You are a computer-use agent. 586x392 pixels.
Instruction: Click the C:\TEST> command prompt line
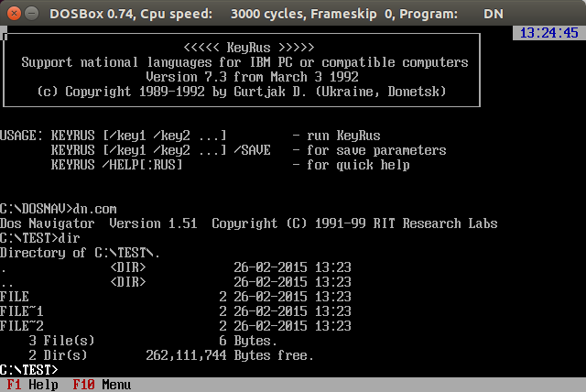pyautogui.click(x=28, y=370)
